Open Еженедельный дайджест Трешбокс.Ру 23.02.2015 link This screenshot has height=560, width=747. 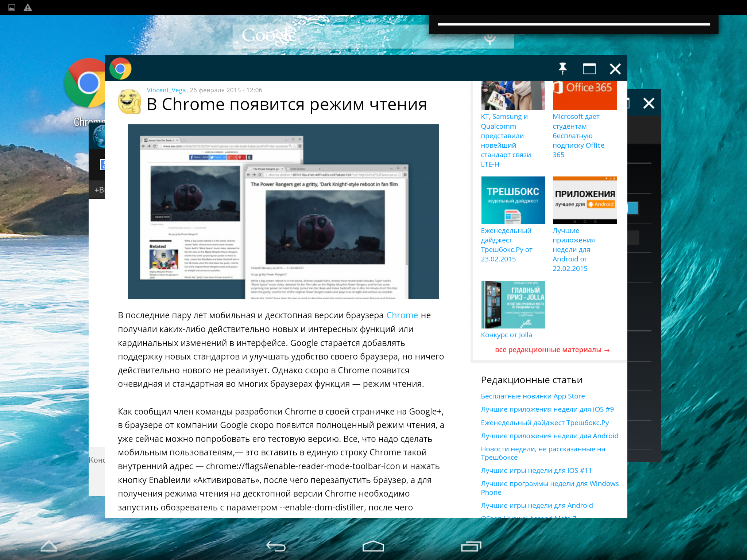tap(507, 245)
